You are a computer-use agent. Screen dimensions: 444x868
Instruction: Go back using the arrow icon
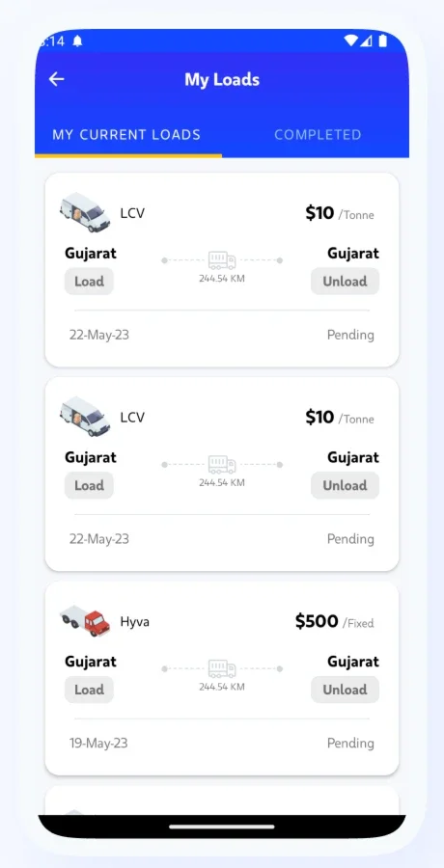[x=56, y=80]
